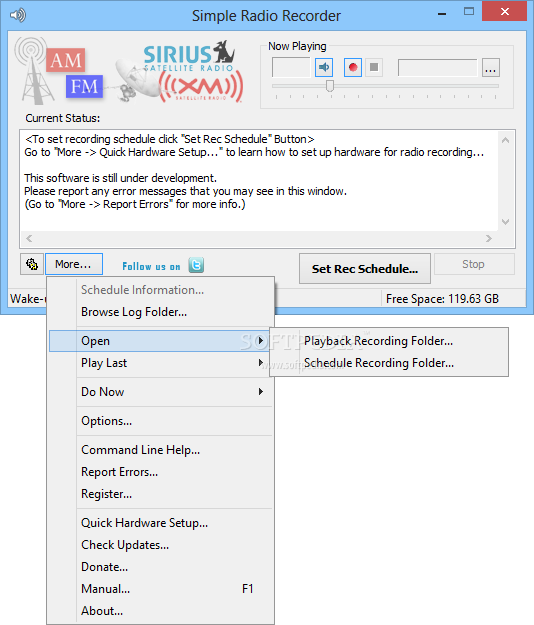
Task: Open Options... from the menu
Action: click(161, 421)
